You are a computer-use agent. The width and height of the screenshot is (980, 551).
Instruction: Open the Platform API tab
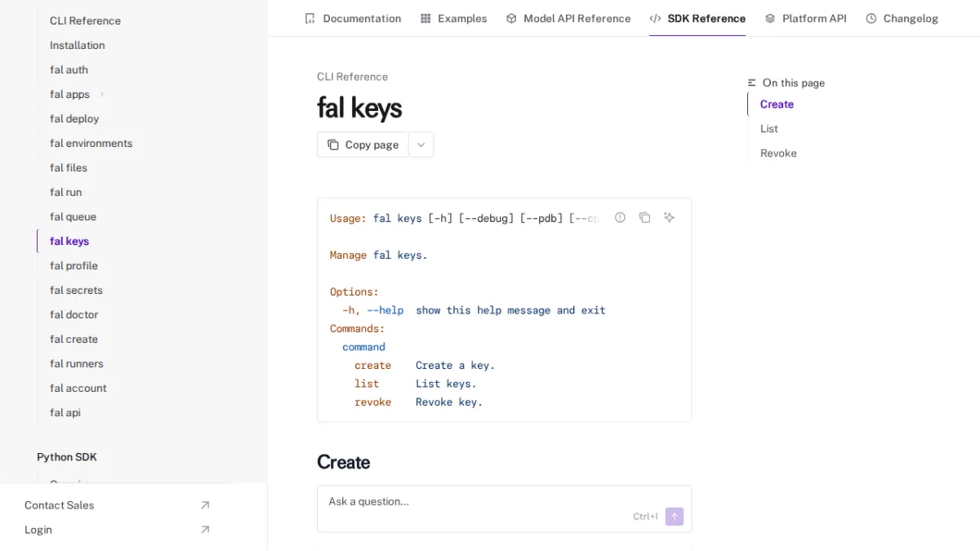(805, 18)
